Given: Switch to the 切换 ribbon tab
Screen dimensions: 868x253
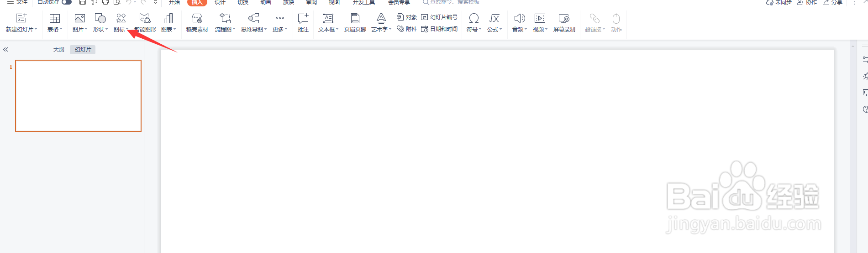Looking at the screenshot, I should pyautogui.click(x=243, y=2).
